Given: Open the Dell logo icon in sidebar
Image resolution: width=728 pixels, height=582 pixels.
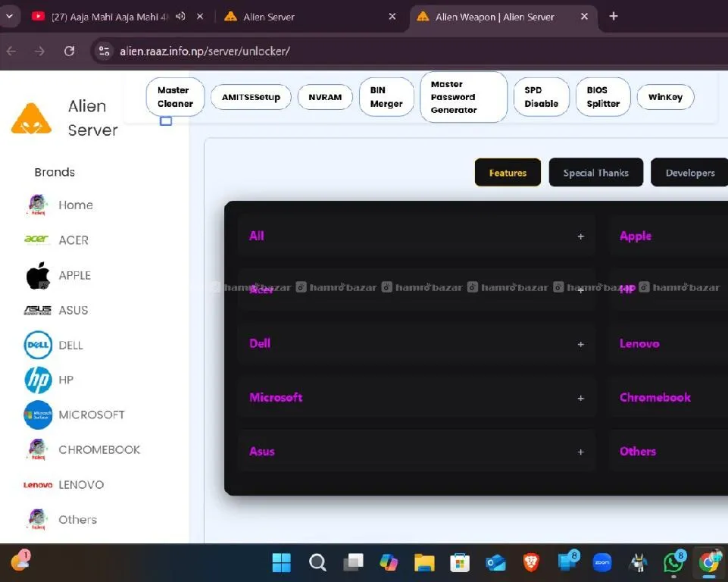Looking at the screenshot, I should point(38,346).
